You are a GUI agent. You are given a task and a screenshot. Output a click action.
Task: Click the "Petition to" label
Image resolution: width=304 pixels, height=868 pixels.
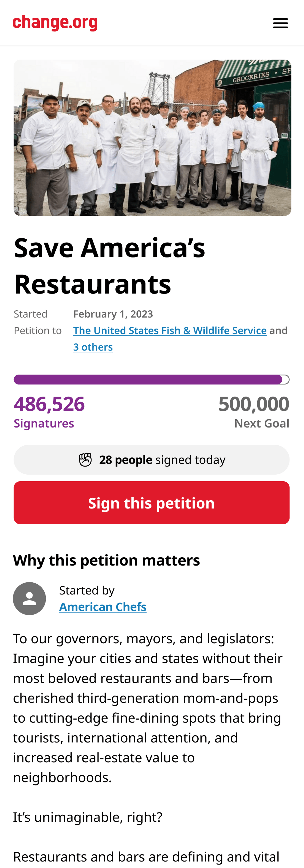(x=38, y=331)
